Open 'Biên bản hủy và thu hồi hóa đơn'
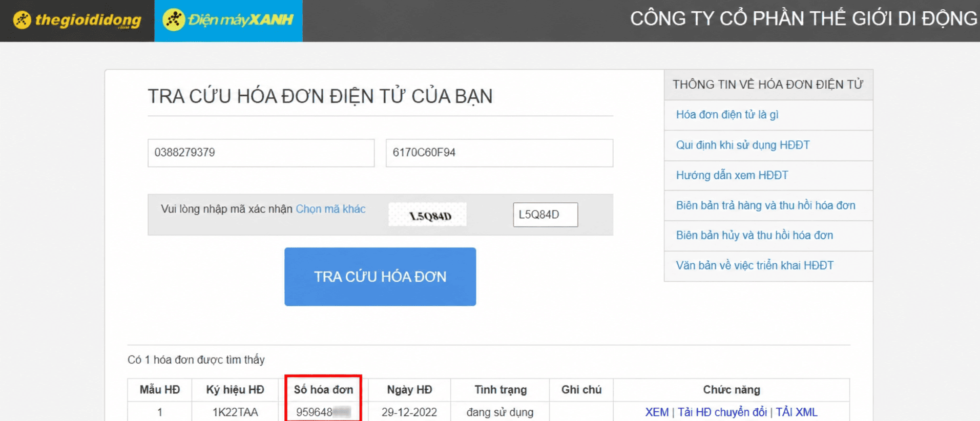Image resolution: width=980 pixels, height=421 pixels. [x=754, y=236]
